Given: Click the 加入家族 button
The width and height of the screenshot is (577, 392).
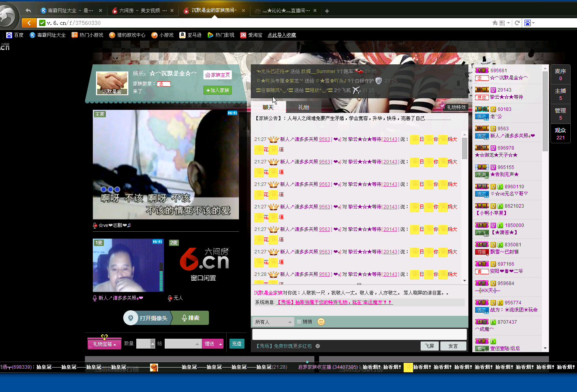Looking at the screenshot, I should (x=218, y=90).
